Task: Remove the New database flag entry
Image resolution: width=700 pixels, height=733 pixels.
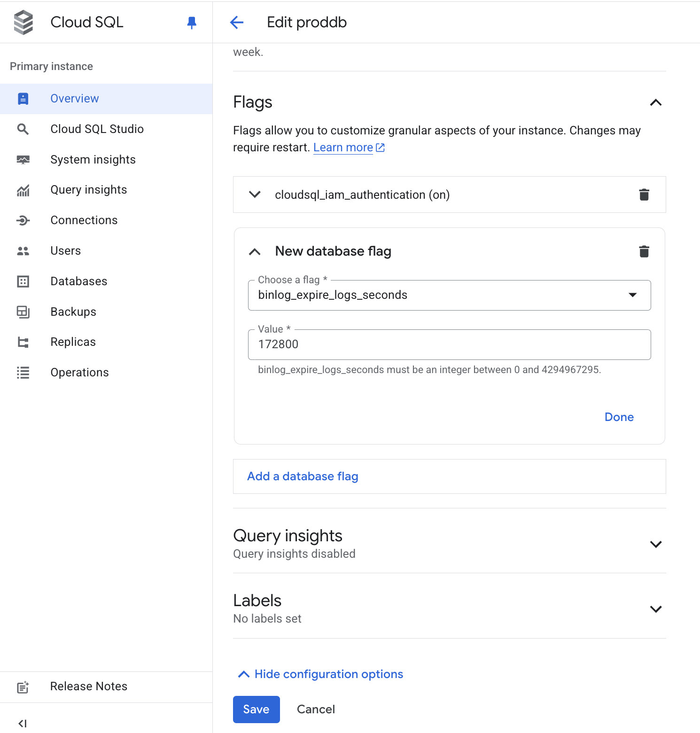Action: 644,251
